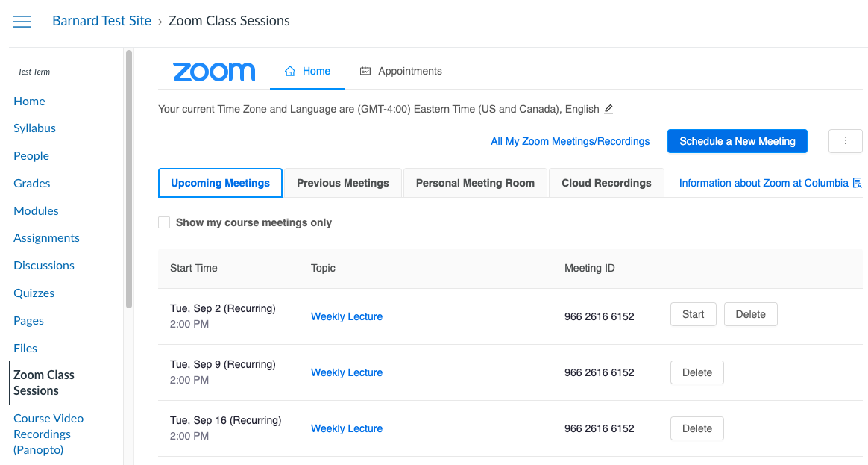Click the Appointments calendar icon
The width and height of the screenshot is (868, 465).
coord(365,71)
